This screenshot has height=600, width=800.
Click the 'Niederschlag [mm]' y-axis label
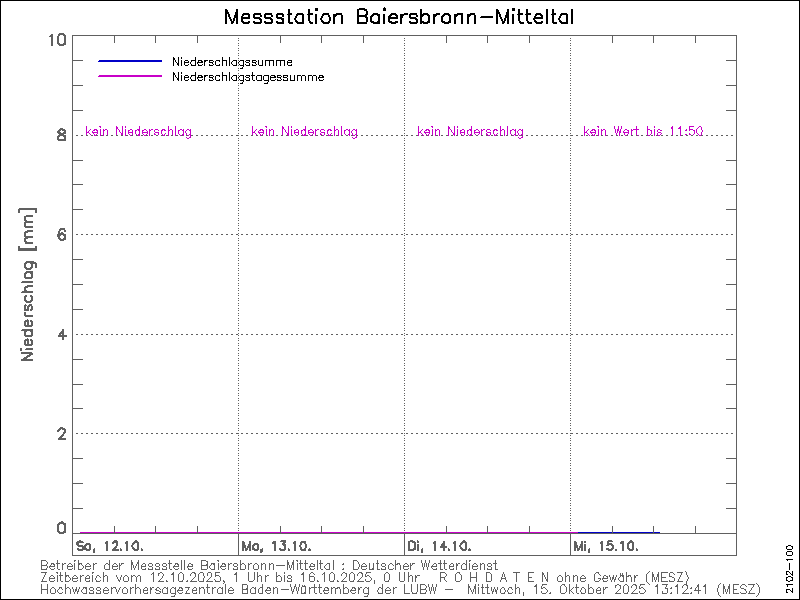click(27, 285)
